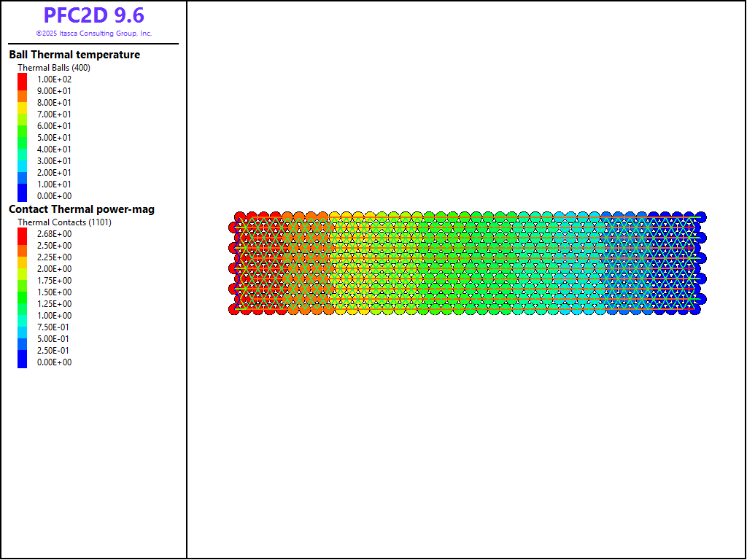Click the Thermal Contacts (1101) label
Image resolution: width=747 pixels, height=560 pixels.
(64, 222)
